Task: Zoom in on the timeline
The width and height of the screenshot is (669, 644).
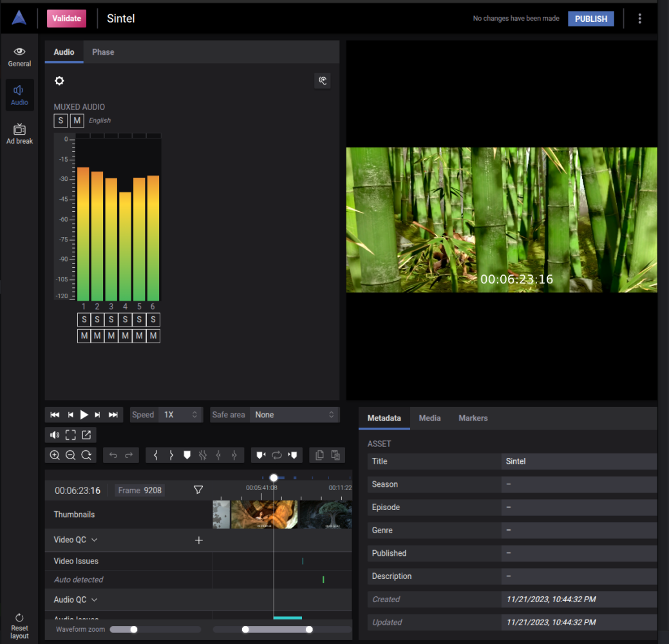Action: coord(55,455)
